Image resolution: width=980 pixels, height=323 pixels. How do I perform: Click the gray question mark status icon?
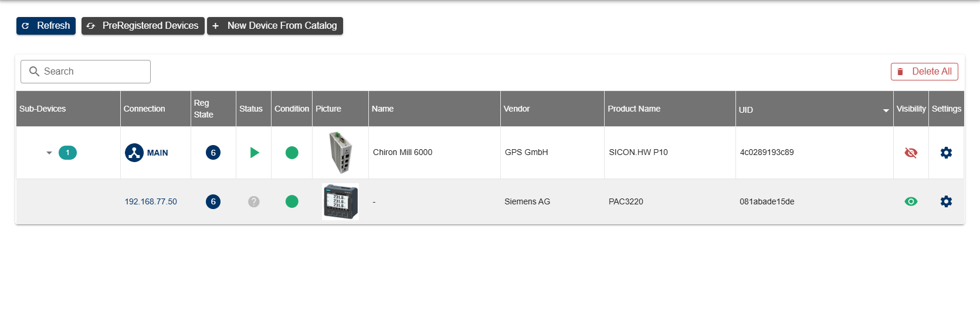click(x=253, y=201)
